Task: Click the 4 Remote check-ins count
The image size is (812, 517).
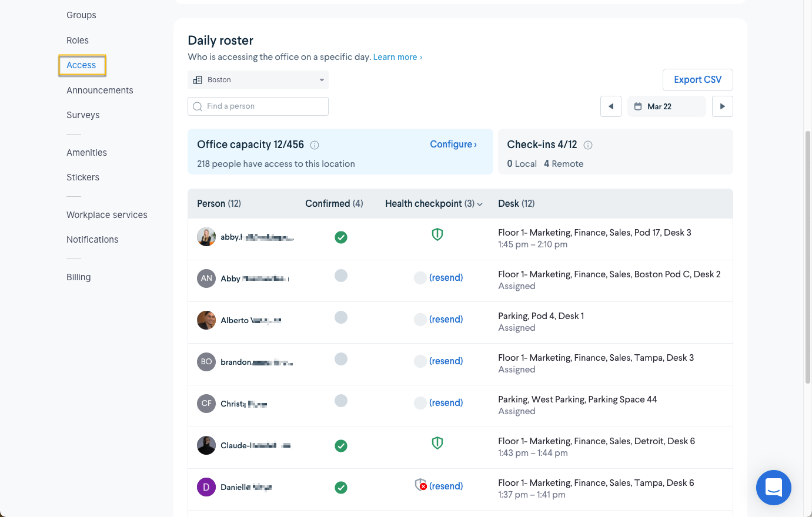Action: [564, 164]
